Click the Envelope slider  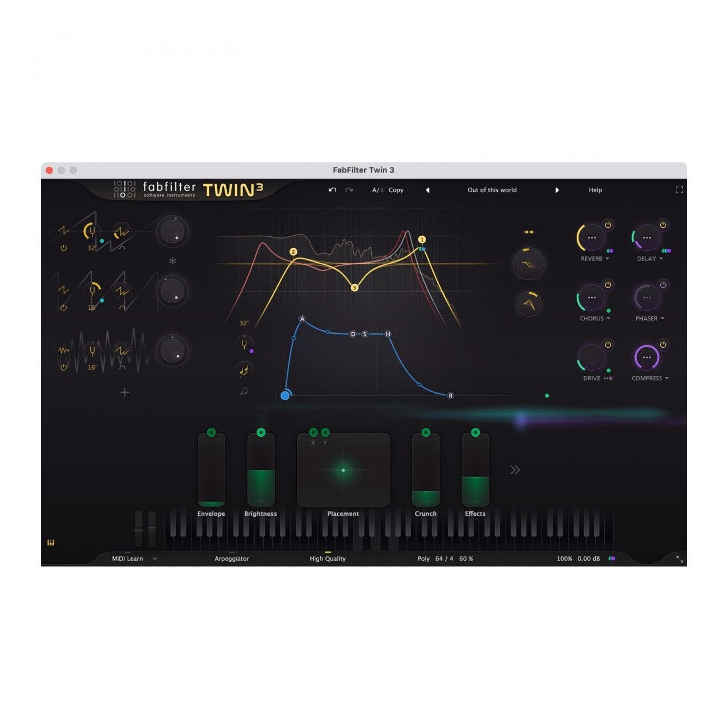[211, 470]
